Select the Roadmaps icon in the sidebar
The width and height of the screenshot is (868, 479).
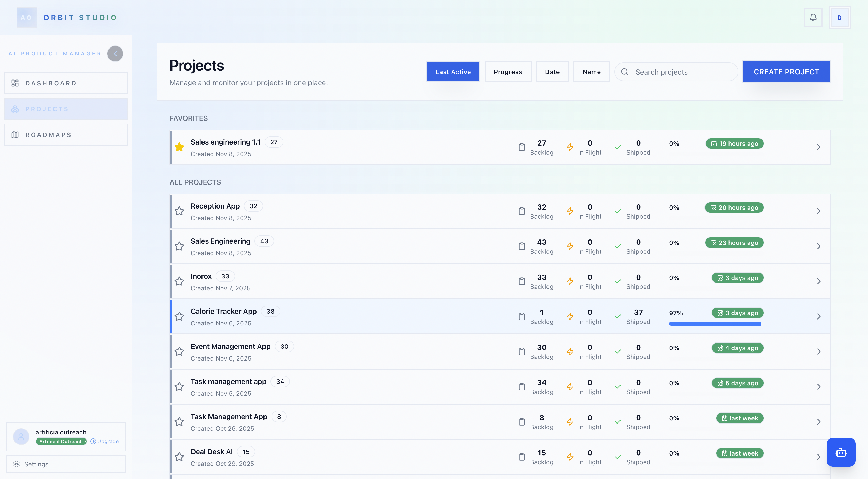pos(15,135)
